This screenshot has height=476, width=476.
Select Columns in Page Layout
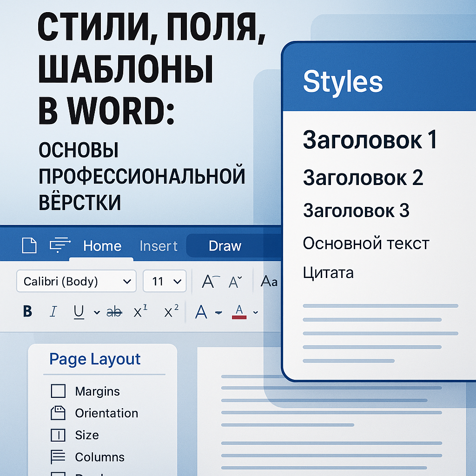[x=100, y=457]
